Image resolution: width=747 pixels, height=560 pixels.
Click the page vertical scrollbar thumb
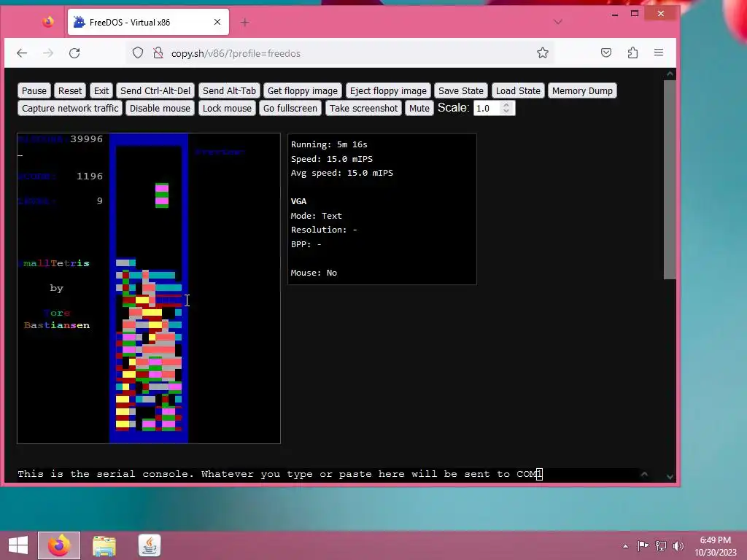click(x=670, y=179)
